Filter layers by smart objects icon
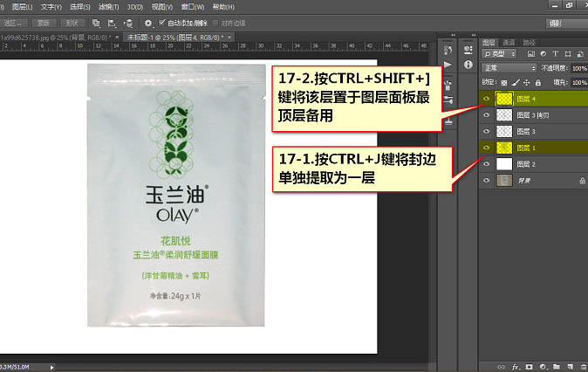Viewport: 588px width, 372px height. [580, 53]
